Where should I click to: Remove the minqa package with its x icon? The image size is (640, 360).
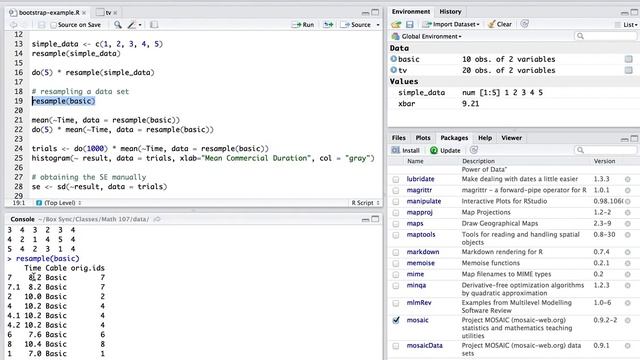628,286
